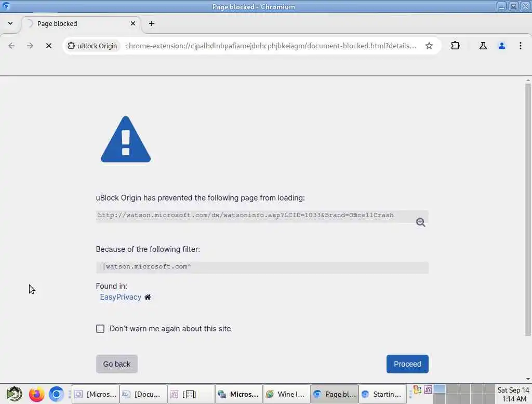
Task: Click the browser forward arrow
Action: 30,46
